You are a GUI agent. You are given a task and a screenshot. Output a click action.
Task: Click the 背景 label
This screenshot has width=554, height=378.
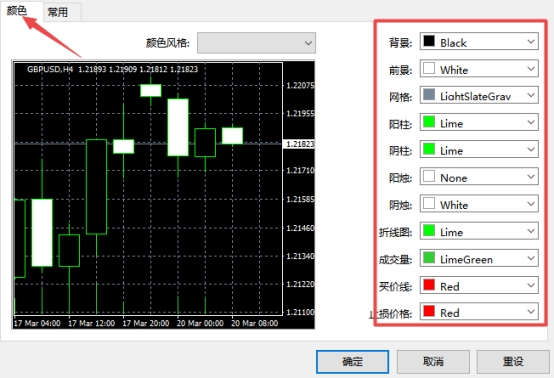(x=400, y=43)
